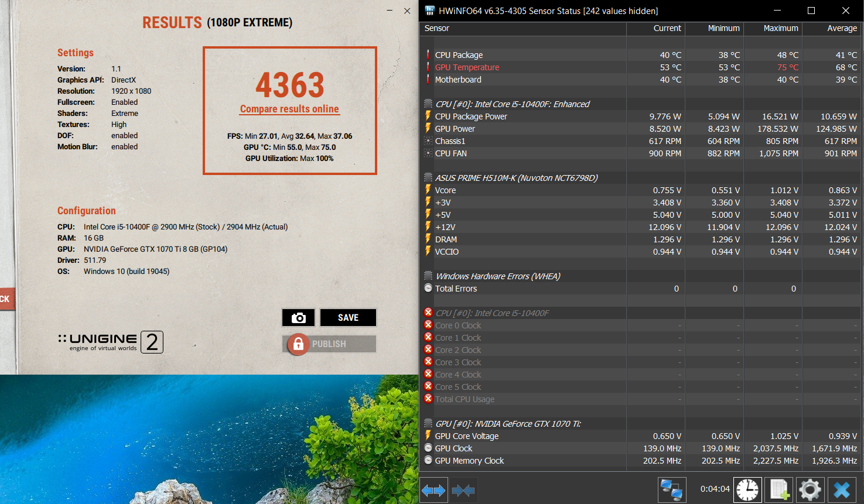
Task: Close sensors using the blue X button
Action: pyautogui.click(x=842, y=489)
